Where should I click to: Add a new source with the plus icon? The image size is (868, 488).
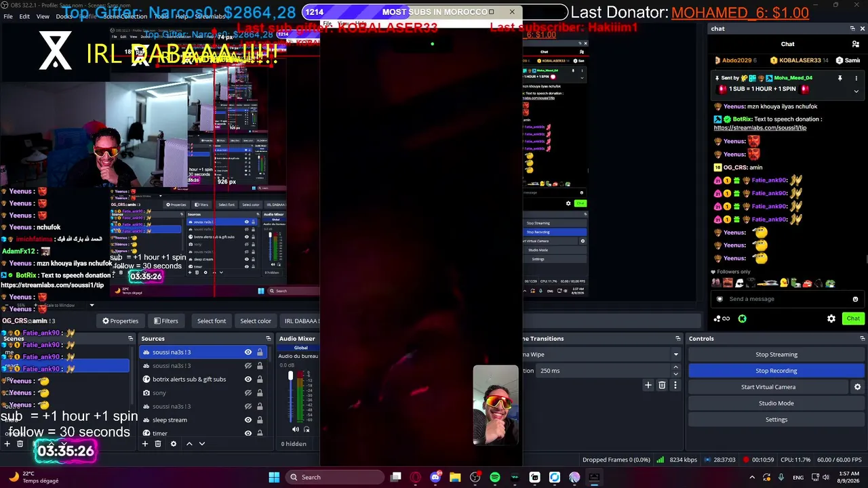(x=144, y=444)
